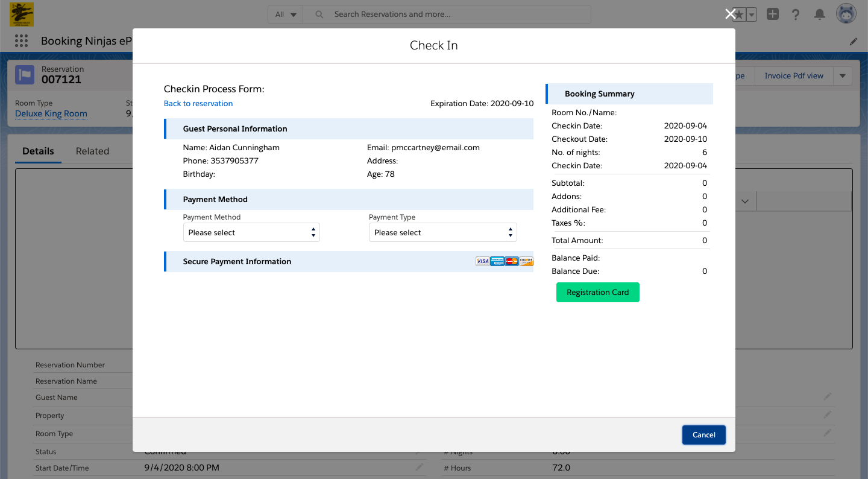Follow the Back to reservation link
Screen dimensions: 868x479
[198, 104]
